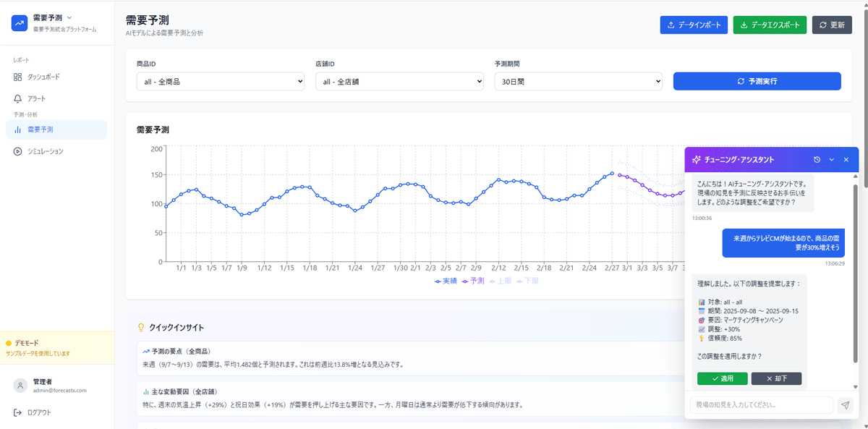The width and height of the screenshot is (868, 429).
Task: Click the ログアウト link
Action: (x=33, y=412)
